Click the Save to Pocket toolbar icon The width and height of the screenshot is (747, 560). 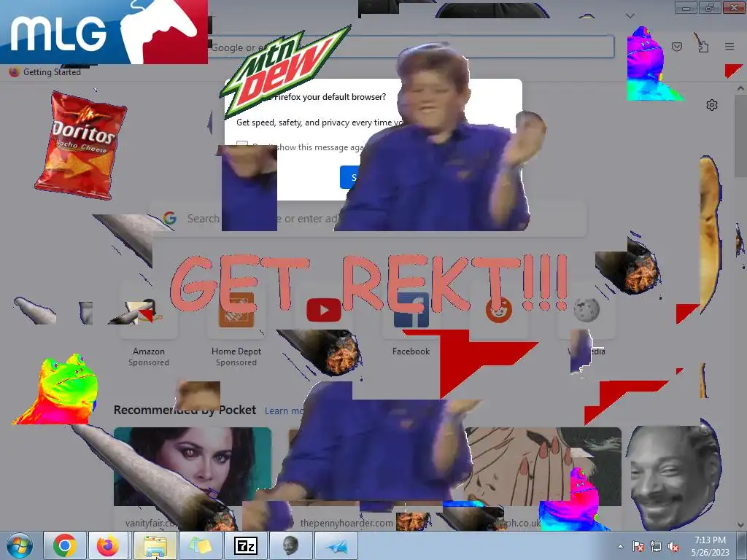coord(677,46)
